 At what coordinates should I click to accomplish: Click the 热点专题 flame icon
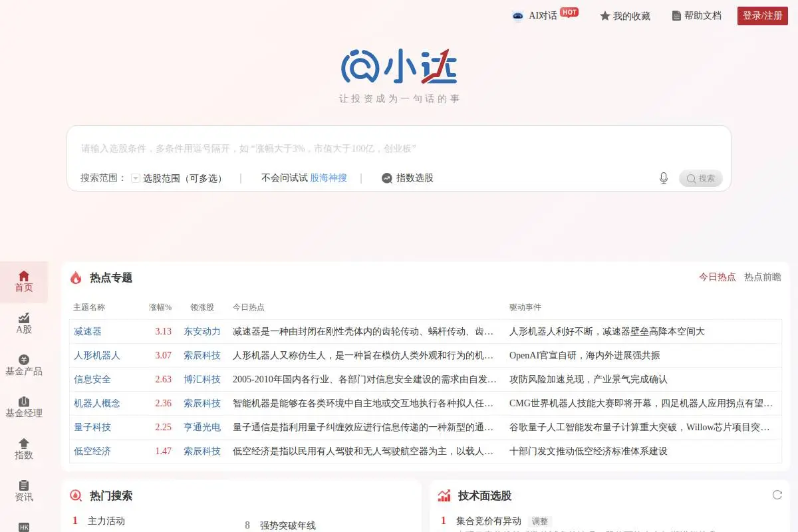point(76,278)
